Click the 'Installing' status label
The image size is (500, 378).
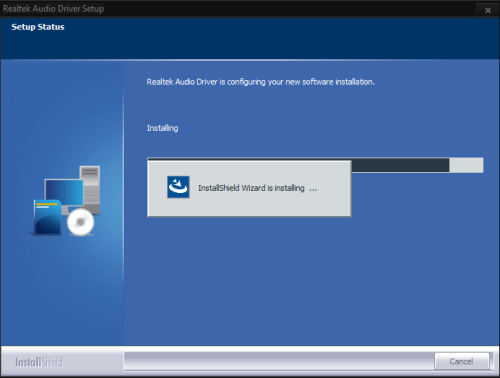(162, 128)
